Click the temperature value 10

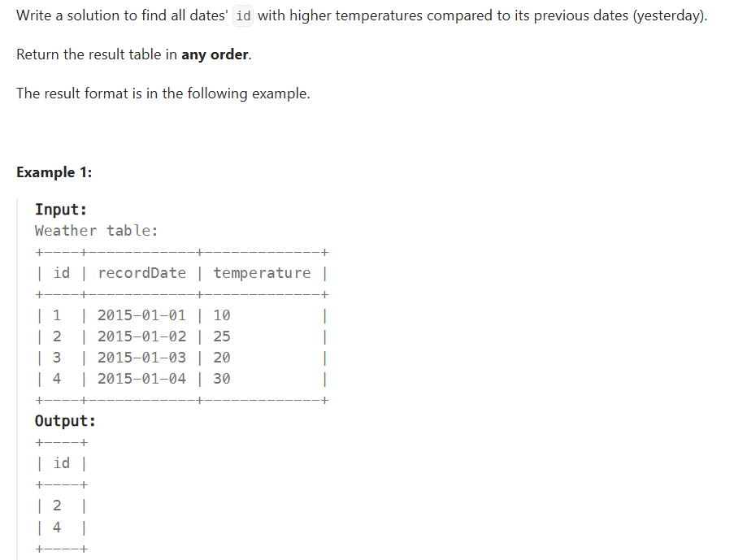222,315
